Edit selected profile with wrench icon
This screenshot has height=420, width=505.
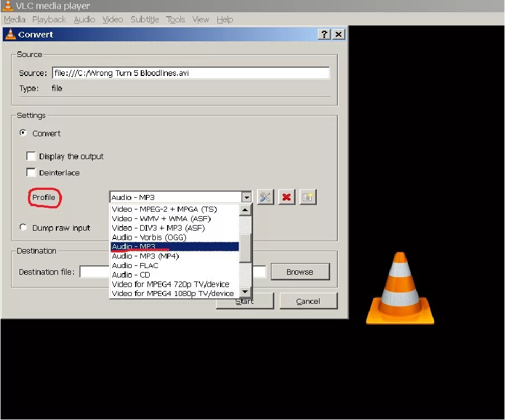pyautogui.click(x=265, y=197)
